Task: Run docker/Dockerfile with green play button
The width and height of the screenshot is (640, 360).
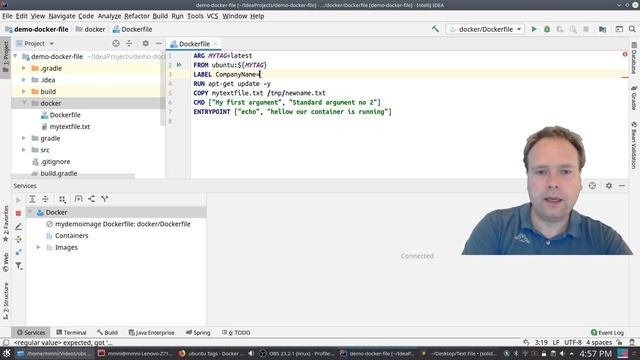Action: (x=533, y=29)
